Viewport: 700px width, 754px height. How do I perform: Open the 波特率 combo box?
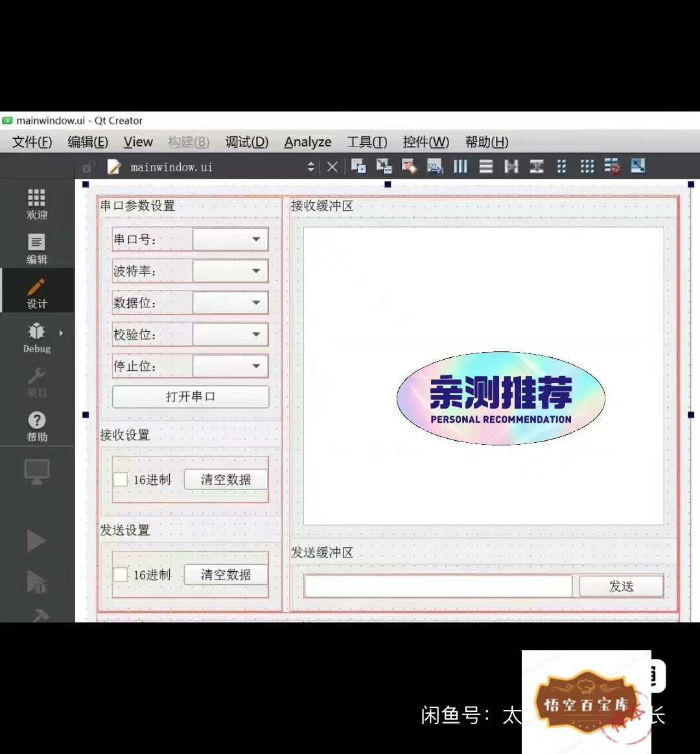pos(230,271)
